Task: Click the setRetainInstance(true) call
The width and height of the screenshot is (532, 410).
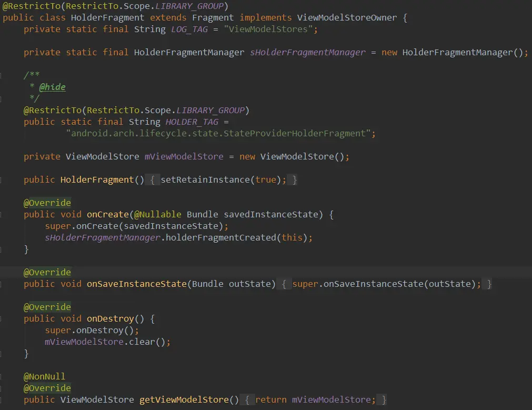Action: click(221, 179)
